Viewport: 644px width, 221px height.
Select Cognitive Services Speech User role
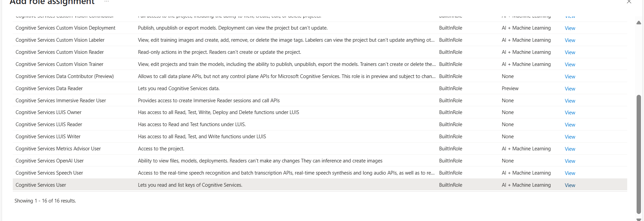point(49,173)
